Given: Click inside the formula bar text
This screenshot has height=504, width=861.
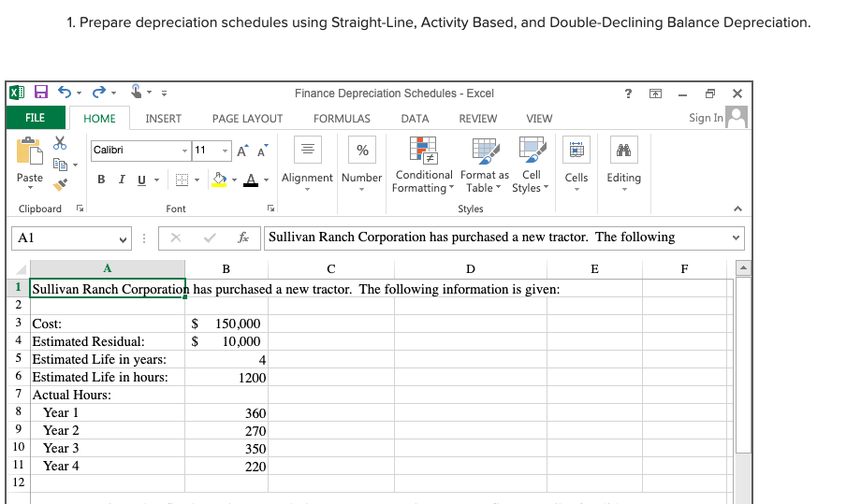Looking at the screenshot, I should [x=472, y=237].
